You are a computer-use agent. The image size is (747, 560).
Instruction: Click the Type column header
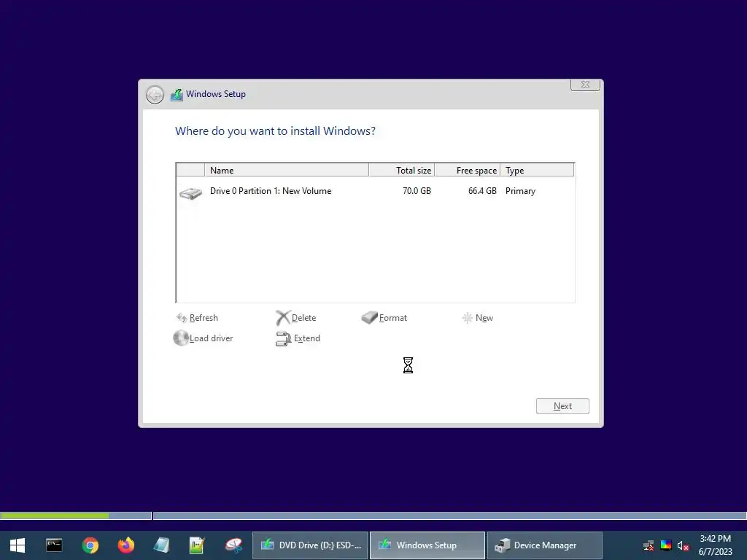[x=537, y=170]
